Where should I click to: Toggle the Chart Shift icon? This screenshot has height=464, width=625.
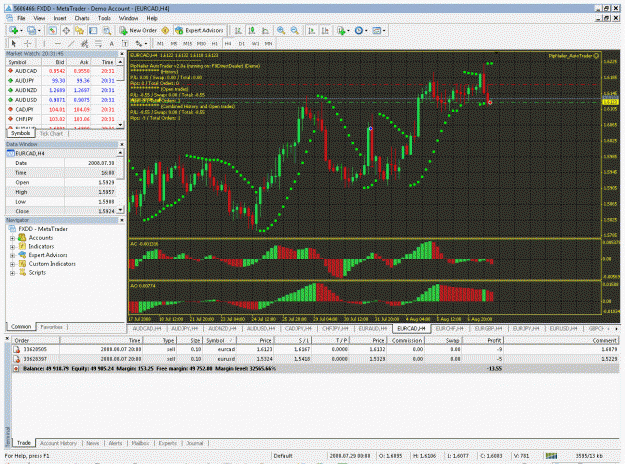point(325,30)
